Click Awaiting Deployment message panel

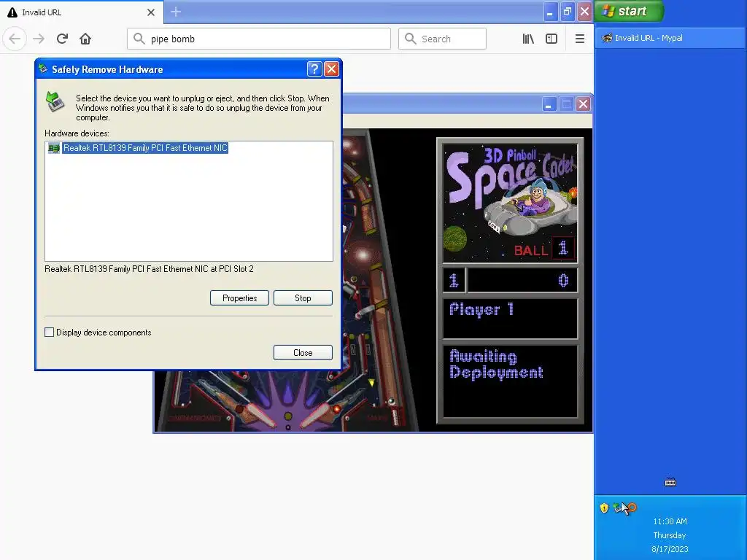(x=510, y=381)
